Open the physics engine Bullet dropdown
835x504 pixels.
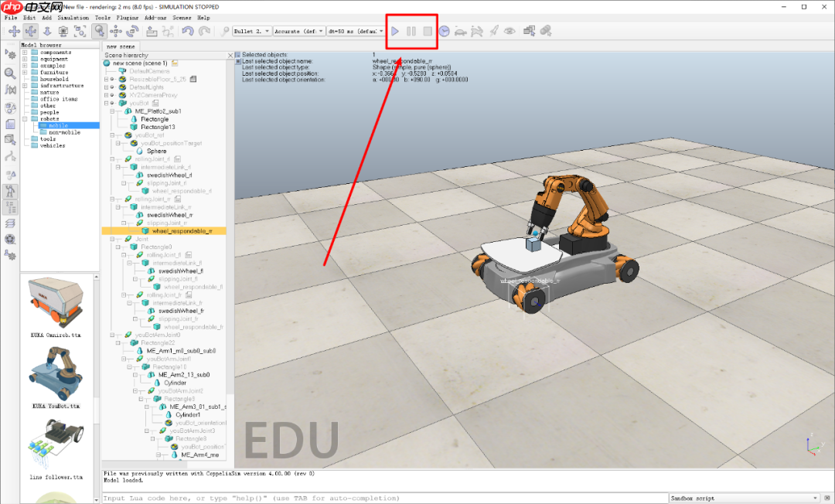click(x=251, y=32)
